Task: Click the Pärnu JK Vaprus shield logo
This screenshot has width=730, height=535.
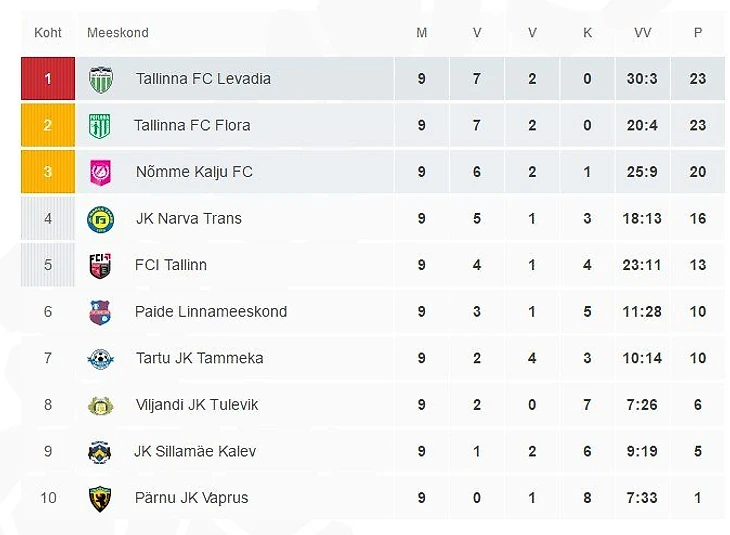Action: [100, 498]
